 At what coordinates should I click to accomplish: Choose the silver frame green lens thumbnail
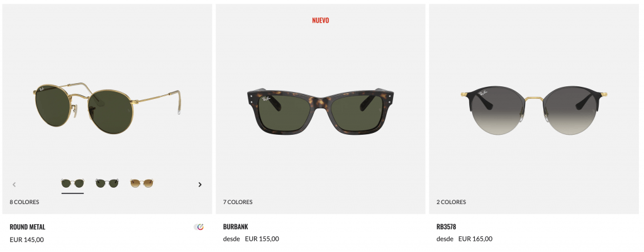coord(107,184)
